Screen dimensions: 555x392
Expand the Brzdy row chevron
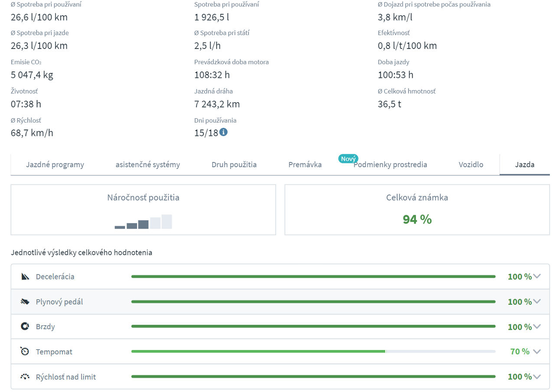pyautogui.click(x=537, y=327)
